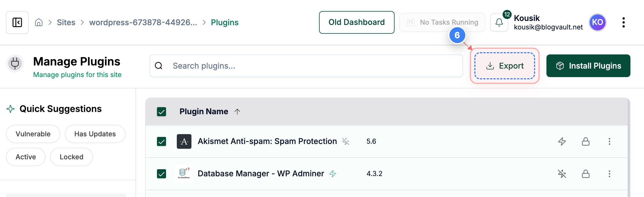Open the three-dot menu in the top right corner
Viewport: 644px width, 197px height.
(623, 22)
